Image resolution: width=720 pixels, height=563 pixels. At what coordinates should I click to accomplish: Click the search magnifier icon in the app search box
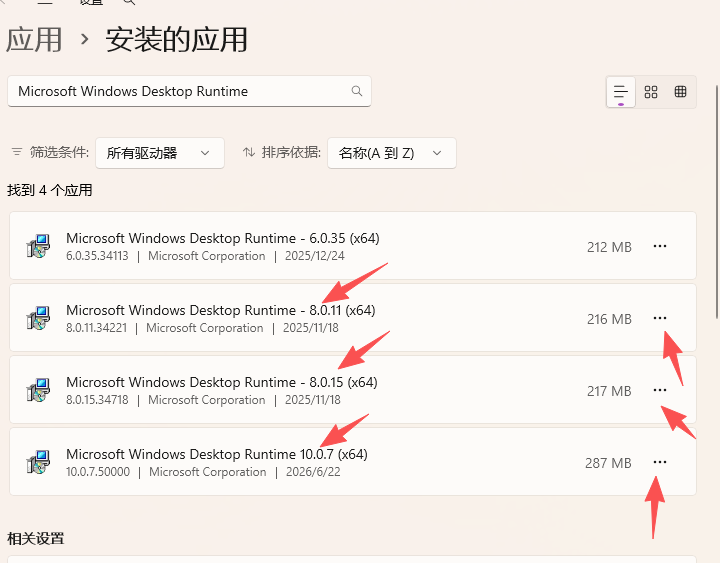pyautogui.click(x=357, y=91)
